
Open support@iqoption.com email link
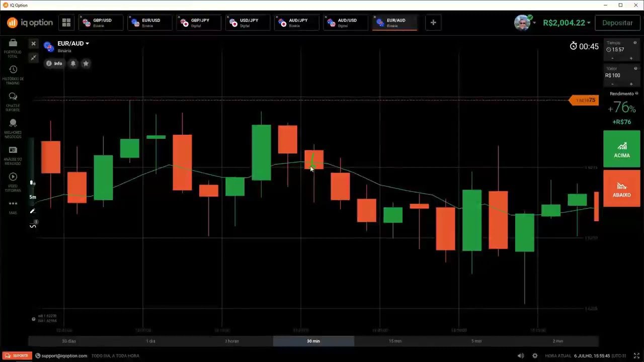pyautogui.click(x=64, y=355)
